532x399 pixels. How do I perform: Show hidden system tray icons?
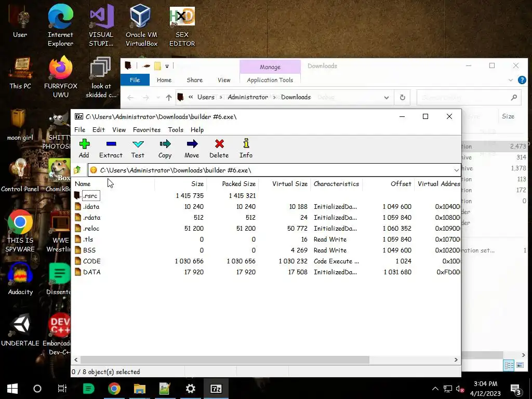(x=435, y=389)
